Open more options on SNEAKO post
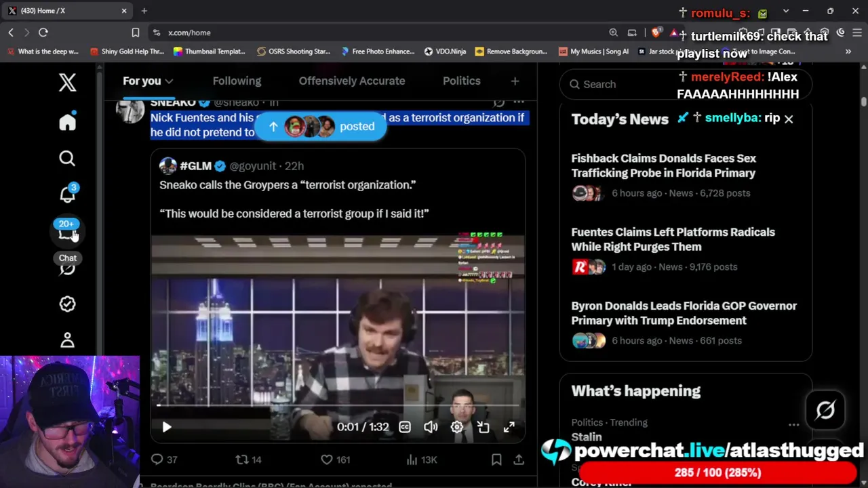868x488 pixels. coord(519,102)
